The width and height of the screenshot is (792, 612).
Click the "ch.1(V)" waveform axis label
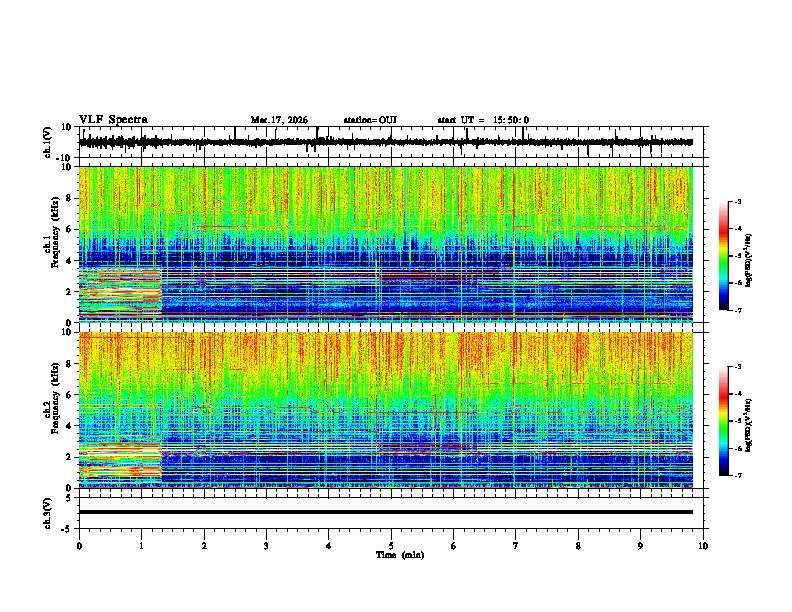point(47,142)
